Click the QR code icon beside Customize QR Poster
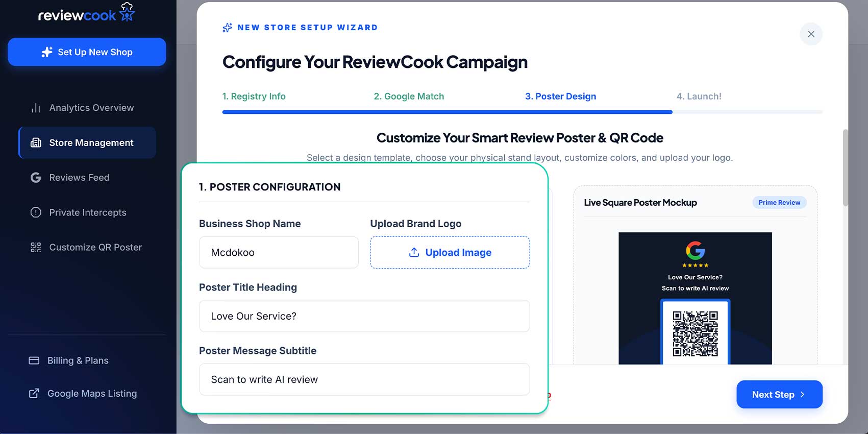The image size is (868, 434). coord(36,247)
